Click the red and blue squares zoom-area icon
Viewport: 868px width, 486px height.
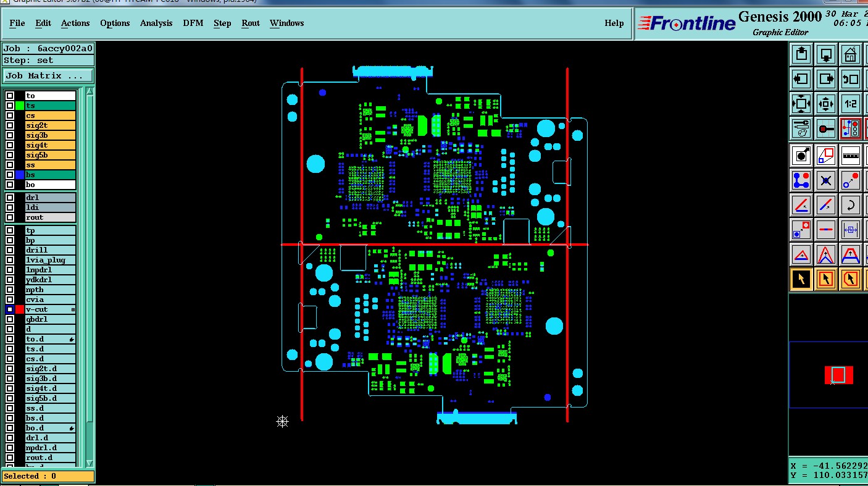(826, 156)
